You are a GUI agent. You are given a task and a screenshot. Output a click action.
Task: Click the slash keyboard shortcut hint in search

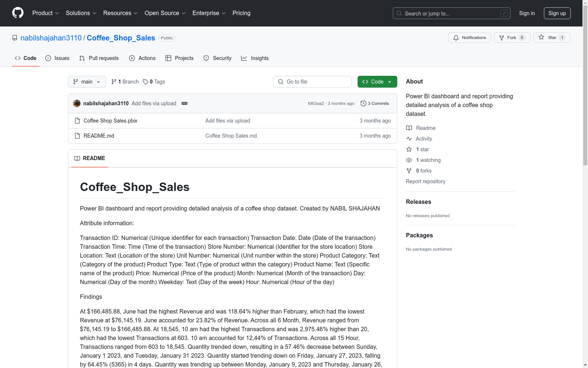coord(504,13)
